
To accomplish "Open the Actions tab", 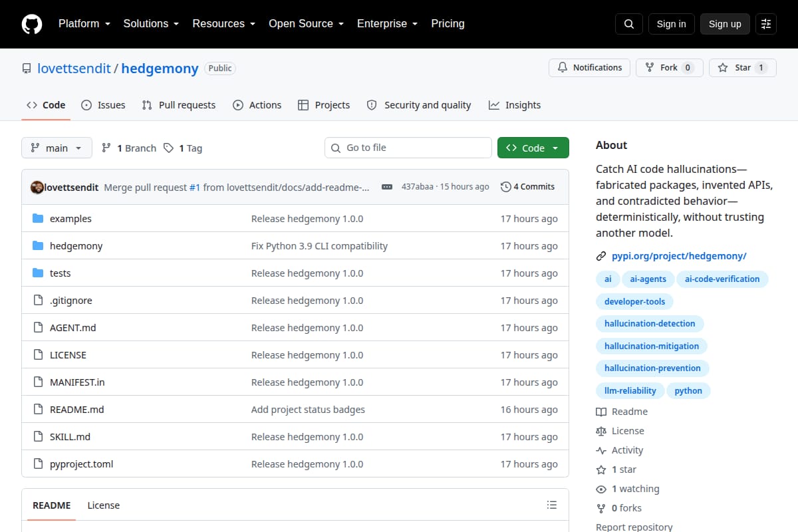I will [x=257, y=105].
